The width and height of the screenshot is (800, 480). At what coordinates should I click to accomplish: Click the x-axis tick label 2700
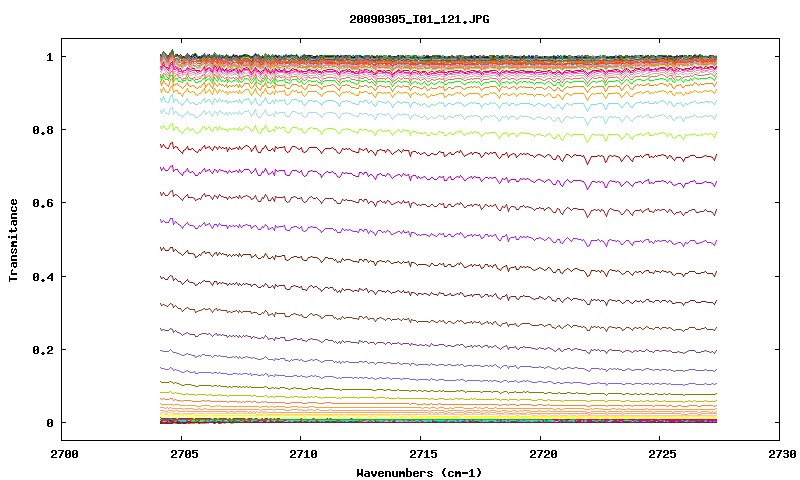tap(65, 454)
